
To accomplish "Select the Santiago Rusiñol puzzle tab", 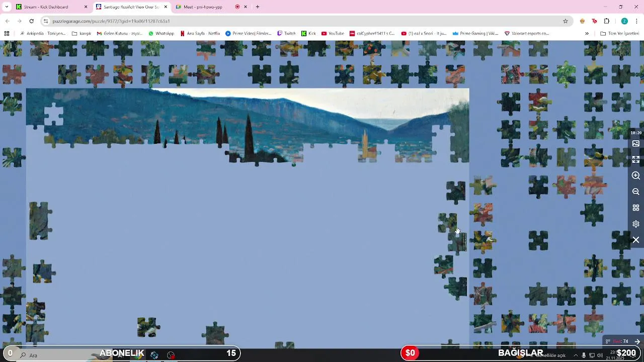I will (x=132, y=7).
